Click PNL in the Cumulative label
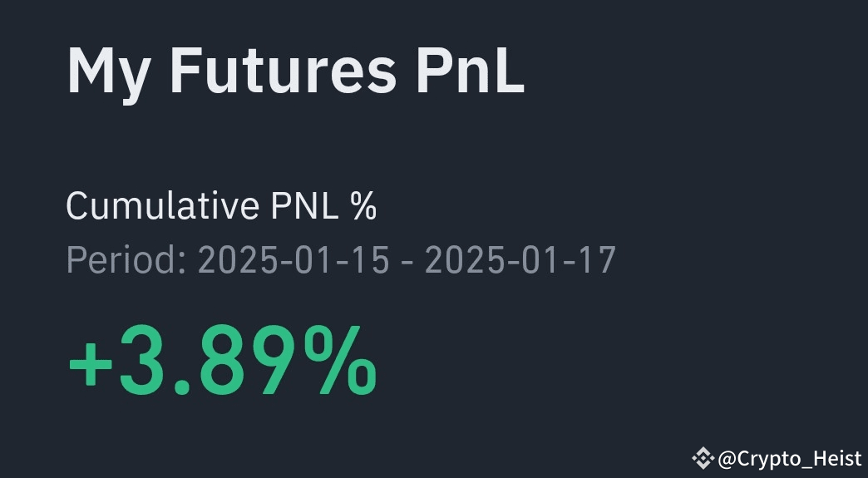868x478 pixels. 305,206
